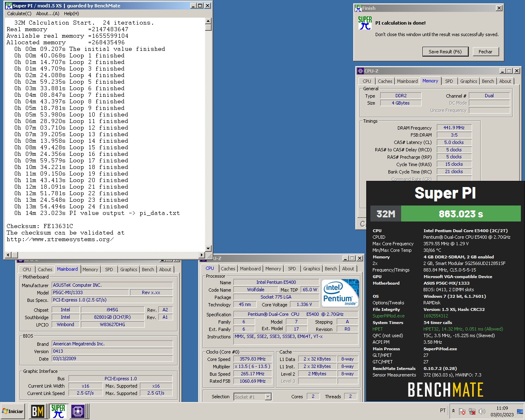525x420 pixels.
Task: Click Super PI horizontal scrollbar left arrow
Action: click(8, 255)
